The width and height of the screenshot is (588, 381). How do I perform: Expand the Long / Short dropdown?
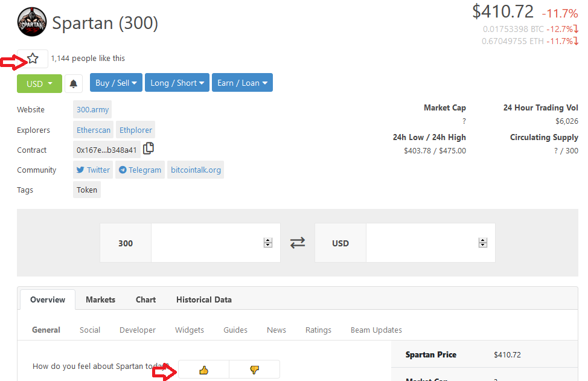pyautogui.click(x=177, y=83)
